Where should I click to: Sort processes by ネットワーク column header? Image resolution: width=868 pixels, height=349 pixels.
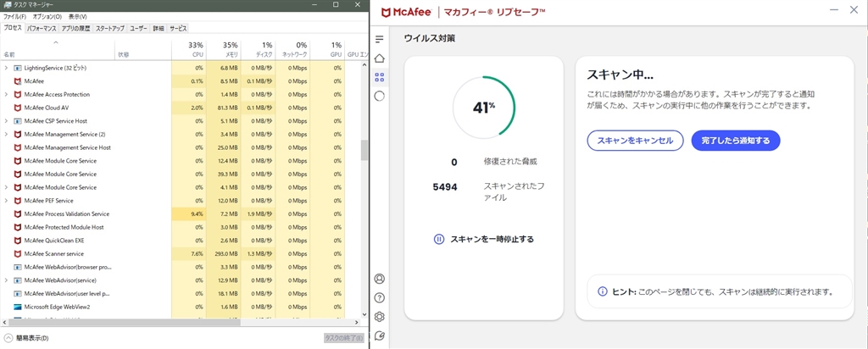[x=292, y=49]
